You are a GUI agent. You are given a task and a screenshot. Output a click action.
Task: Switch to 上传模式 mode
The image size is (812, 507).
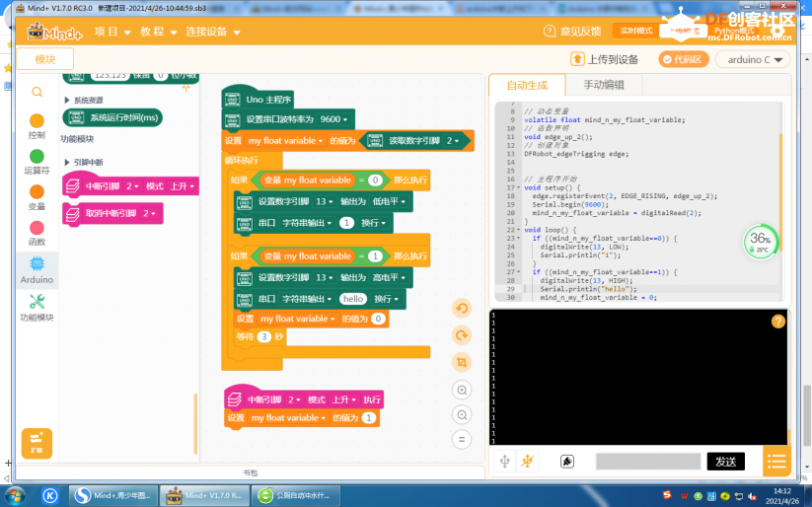pyautogui.click(x=683, y=31)
